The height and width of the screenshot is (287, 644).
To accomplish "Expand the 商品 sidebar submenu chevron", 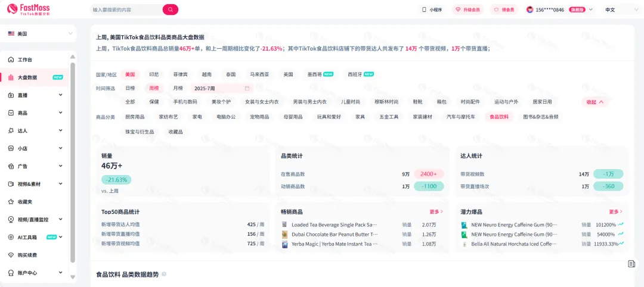I will [x=61, y=113].
